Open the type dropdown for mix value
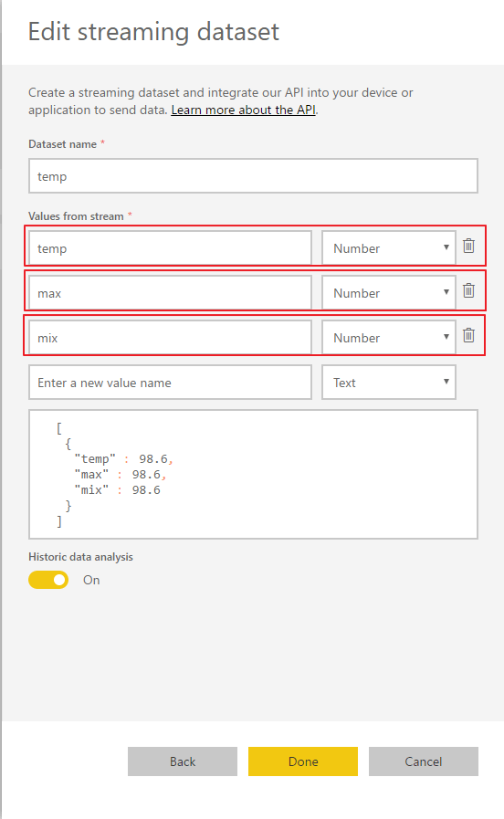504x819 pixels. point(389,338)
